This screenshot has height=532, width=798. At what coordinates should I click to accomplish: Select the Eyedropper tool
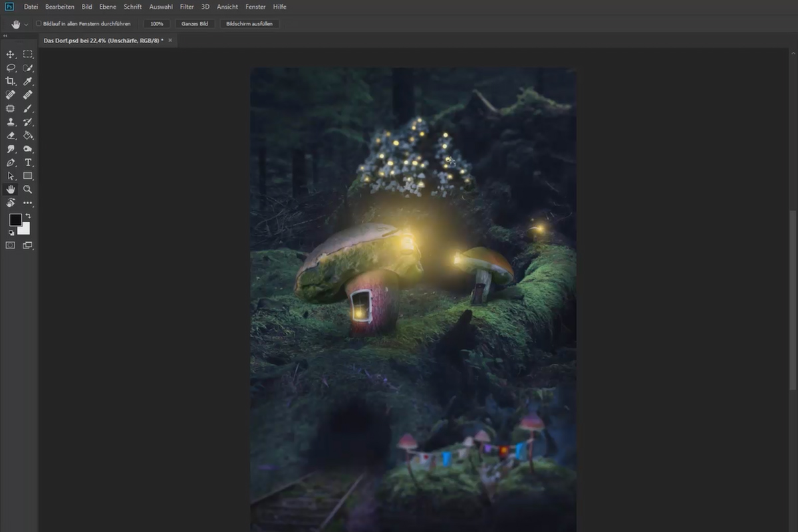point(28,81)
